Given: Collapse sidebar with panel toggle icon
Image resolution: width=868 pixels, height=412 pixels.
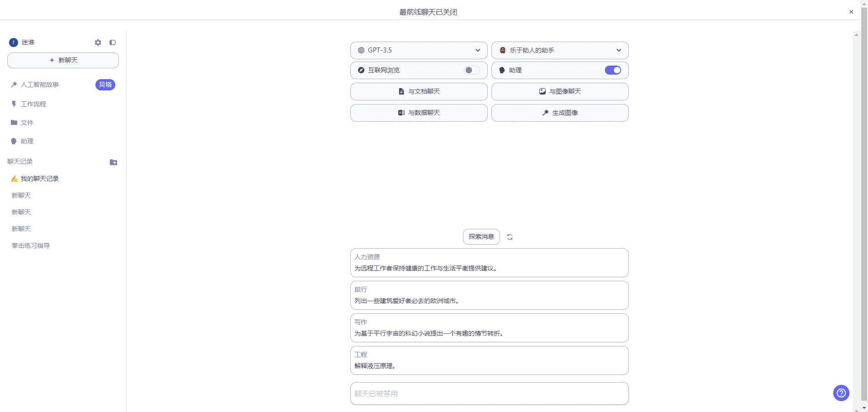Looking at the screenshot, I should pos(113,43).
